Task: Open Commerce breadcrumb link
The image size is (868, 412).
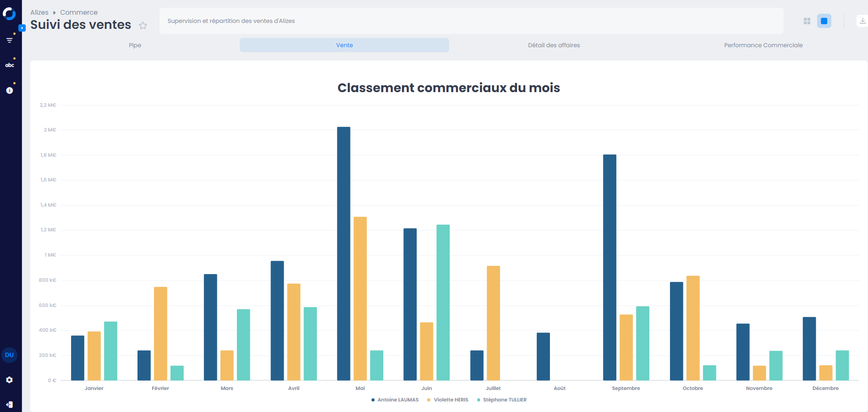Action: pos(79,12)
